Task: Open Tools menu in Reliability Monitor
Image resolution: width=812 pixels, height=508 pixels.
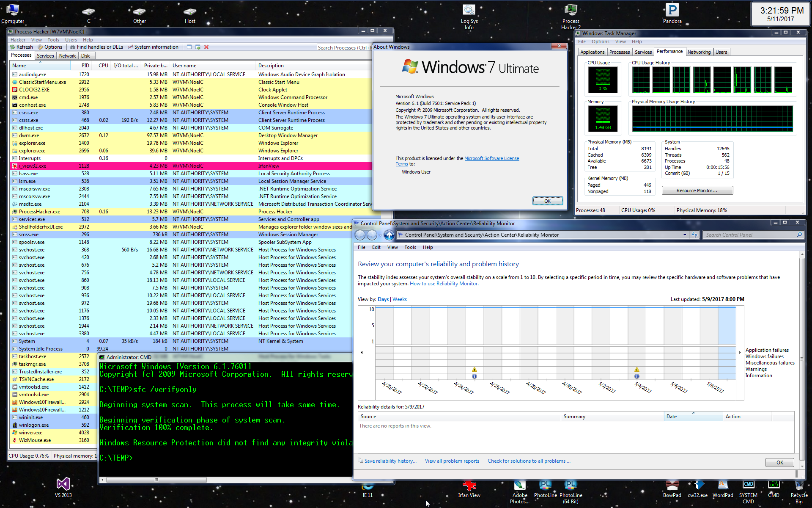Action: (x=410, y=247)
